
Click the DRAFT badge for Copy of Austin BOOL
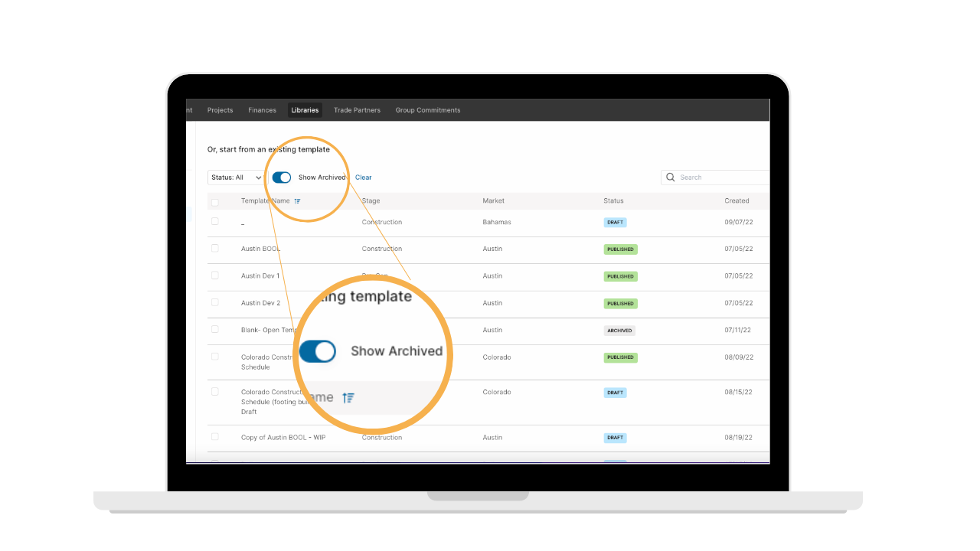click(615, 438)
